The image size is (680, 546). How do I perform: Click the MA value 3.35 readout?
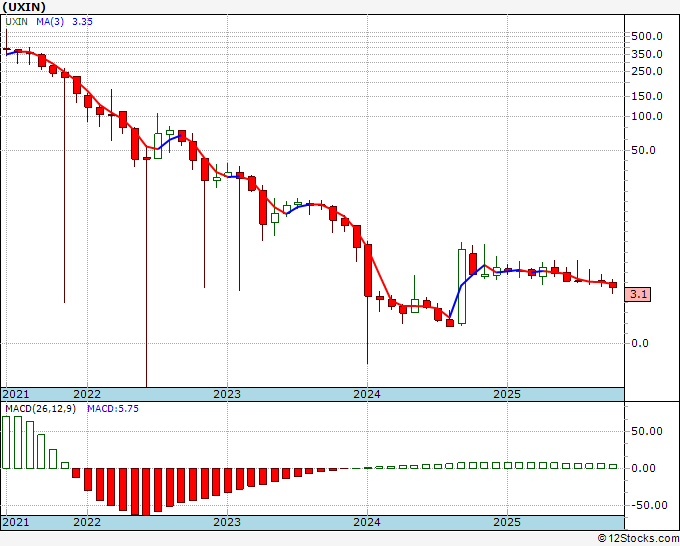[82, 21]
